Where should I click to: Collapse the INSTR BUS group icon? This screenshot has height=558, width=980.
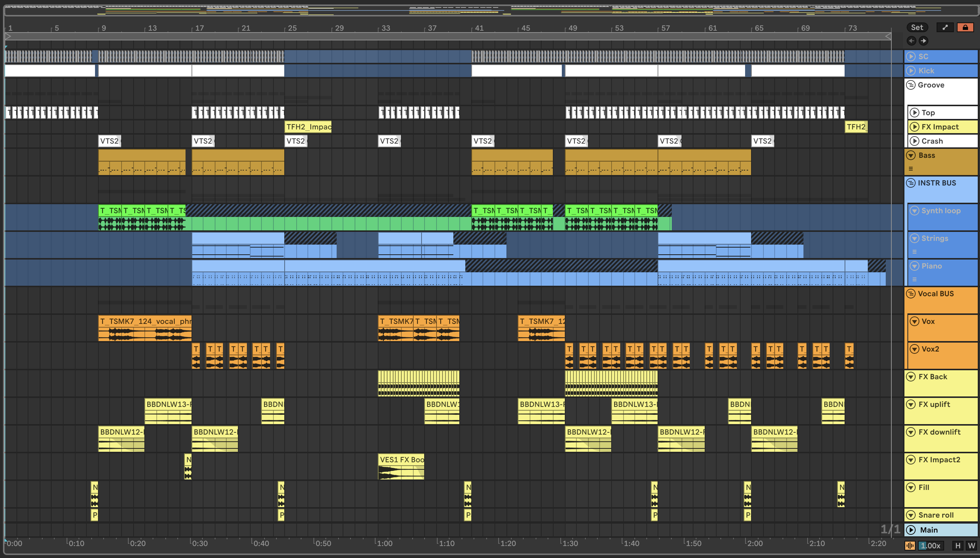[x=911, y=183]
